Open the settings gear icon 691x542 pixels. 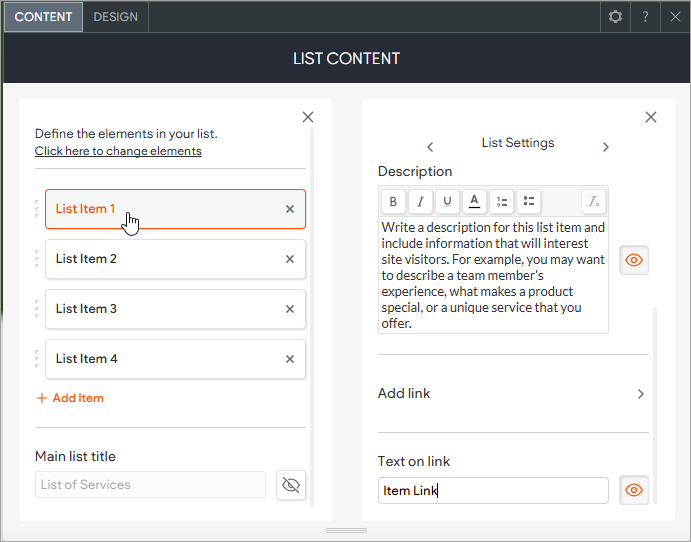pyautogui.click(x=615, y=17)
